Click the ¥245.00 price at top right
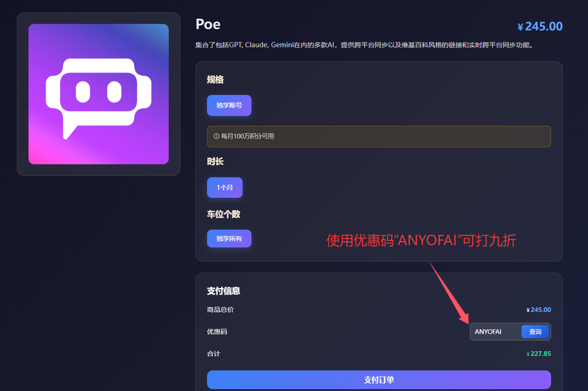The height and width of the screenshot is (391, 588). [539, 26]
